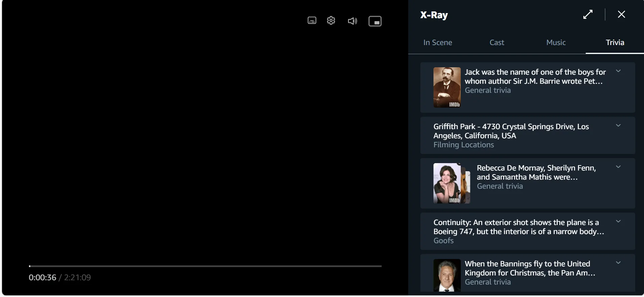Click the Rebecca De Mornay photo thumbnail

tap(452, 183)
